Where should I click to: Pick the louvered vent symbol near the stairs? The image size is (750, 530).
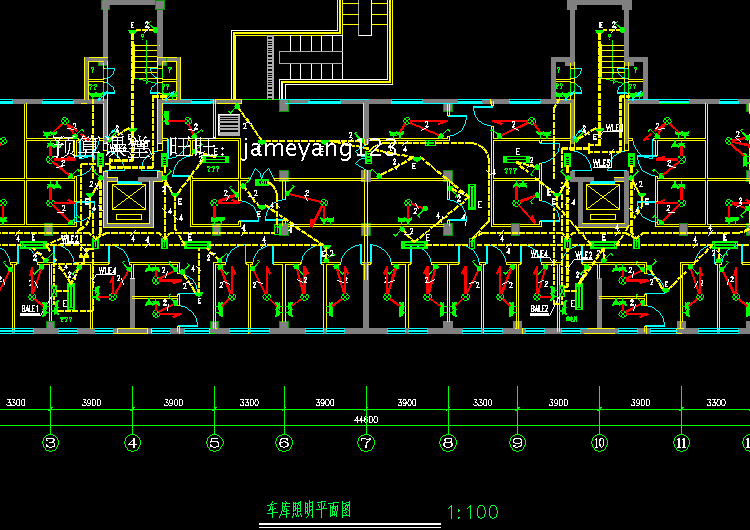[229, 125]
